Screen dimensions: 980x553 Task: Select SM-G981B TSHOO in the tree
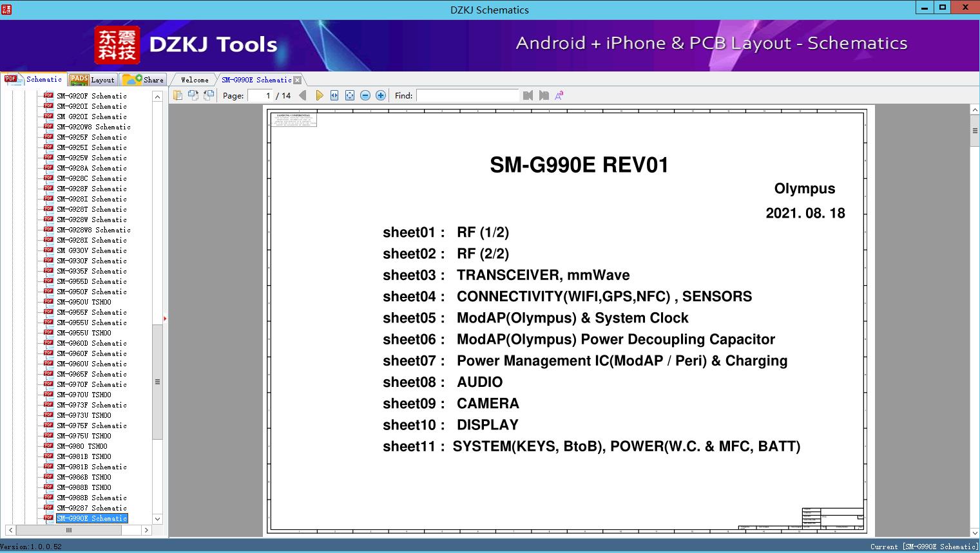tap(84, 456)
